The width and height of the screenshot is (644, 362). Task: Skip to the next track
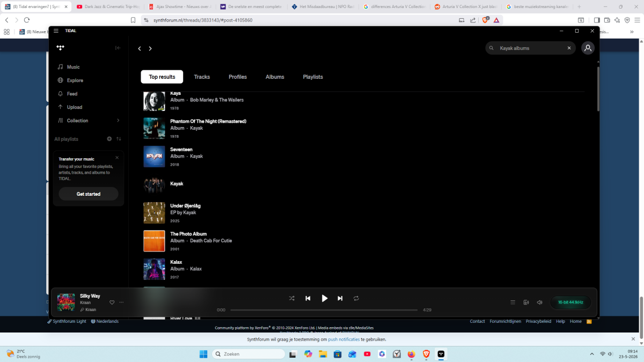click(340, 298)
